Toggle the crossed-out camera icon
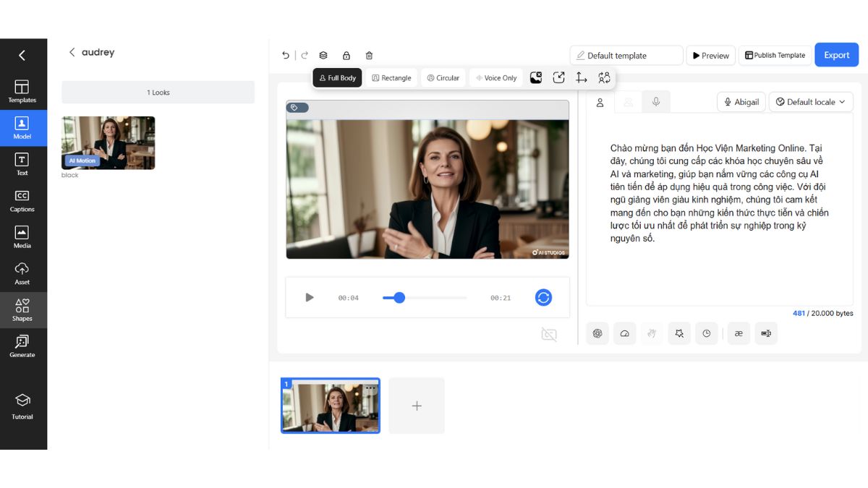The width and height of the screenshot is (868, 488). coord(549,334)
